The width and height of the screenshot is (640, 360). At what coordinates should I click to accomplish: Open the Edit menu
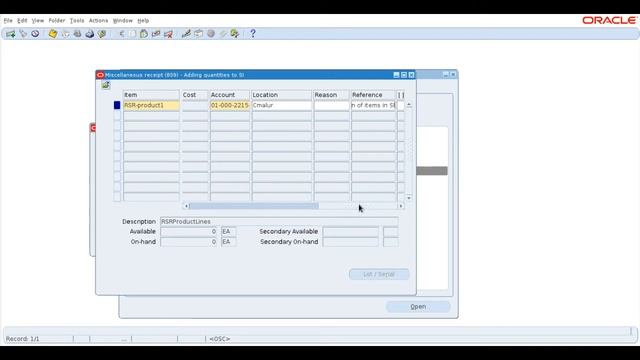click(x=22, y=20)
